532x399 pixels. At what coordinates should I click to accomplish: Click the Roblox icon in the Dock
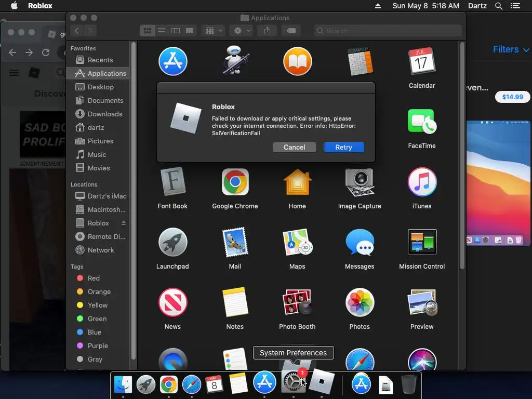[322, 382]
